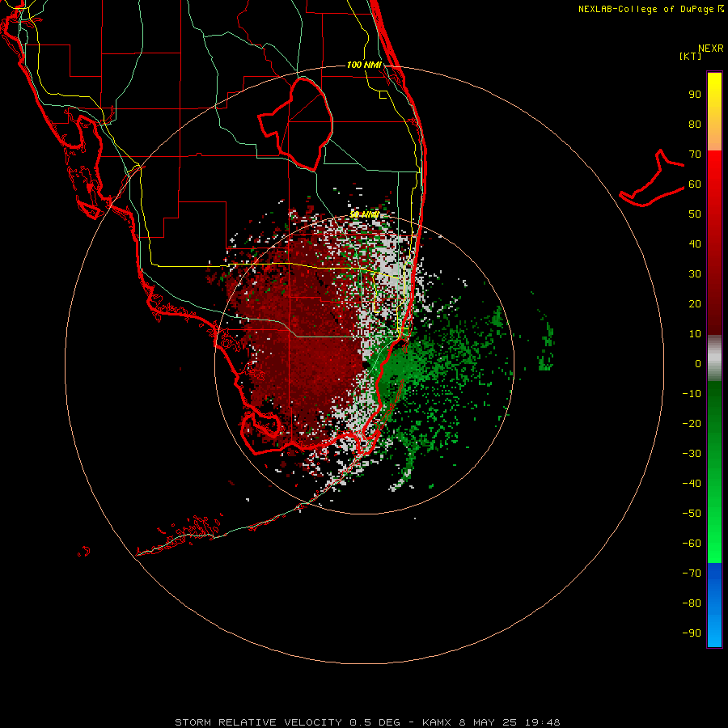Select the 30 value on velocity scale

pyautogui.click(x=695, y=274)
